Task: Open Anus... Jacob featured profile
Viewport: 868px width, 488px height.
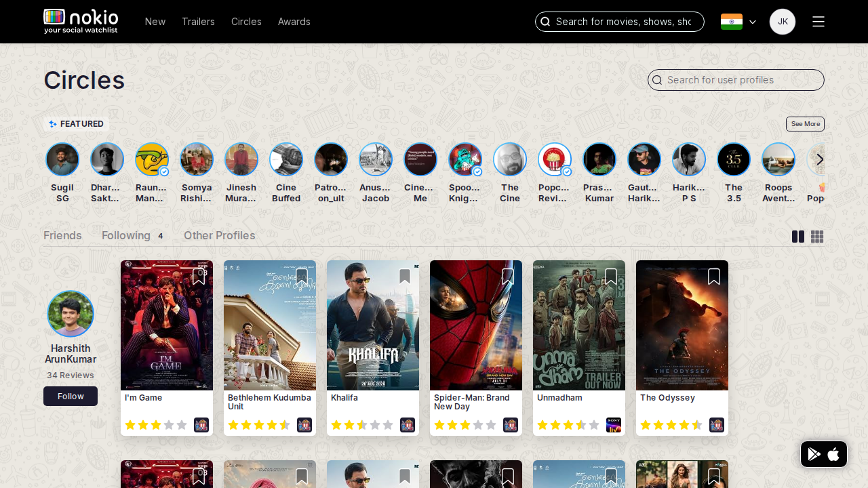Action: click(376, 159)
